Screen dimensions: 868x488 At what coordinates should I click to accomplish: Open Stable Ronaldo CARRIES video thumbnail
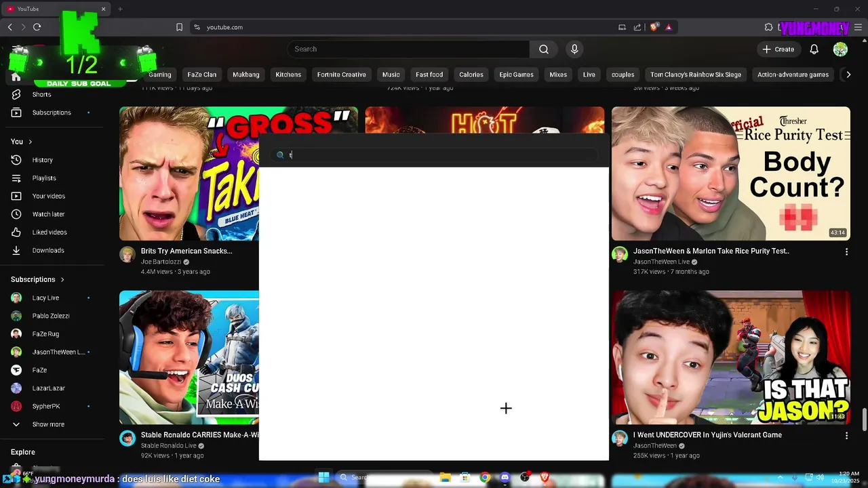[189, 358]
